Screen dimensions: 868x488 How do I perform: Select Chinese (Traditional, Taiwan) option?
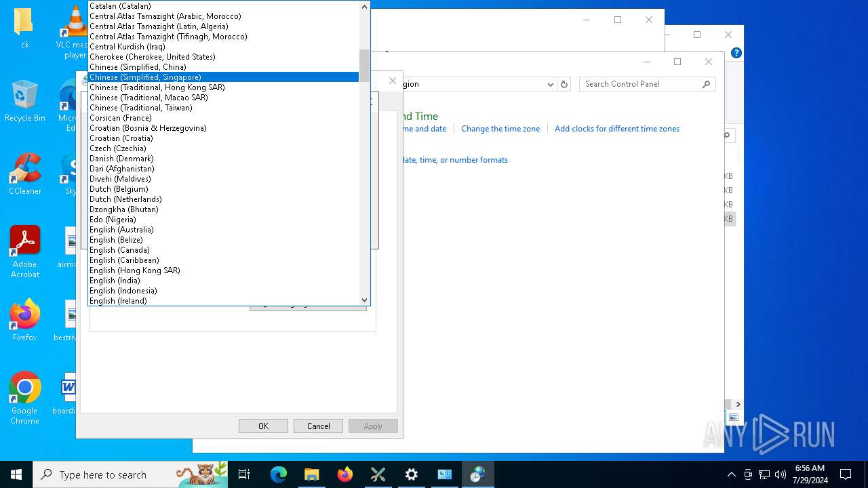coord(223,108)
